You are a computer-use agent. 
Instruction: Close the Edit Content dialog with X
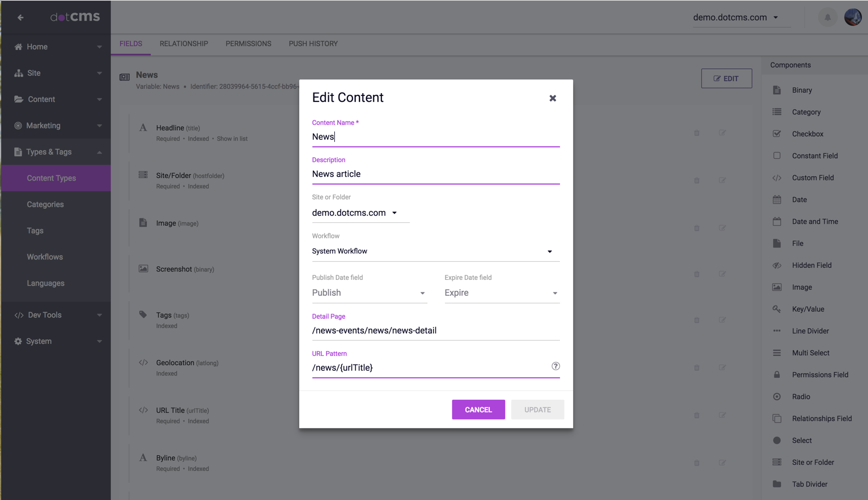[552, 98]
